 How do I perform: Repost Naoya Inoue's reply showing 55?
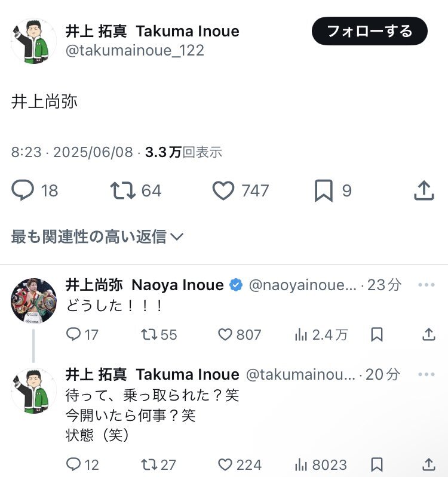159,335
